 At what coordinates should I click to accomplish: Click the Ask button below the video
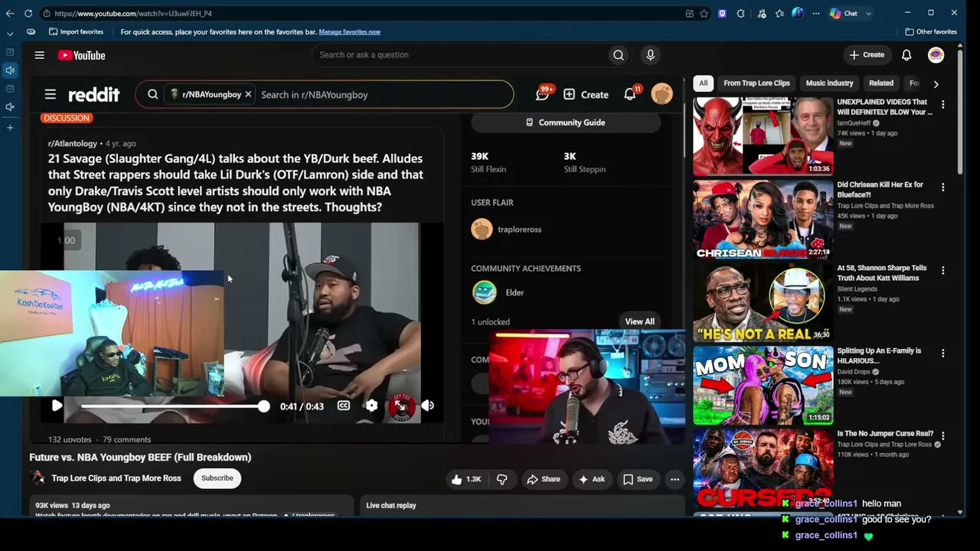591,479
